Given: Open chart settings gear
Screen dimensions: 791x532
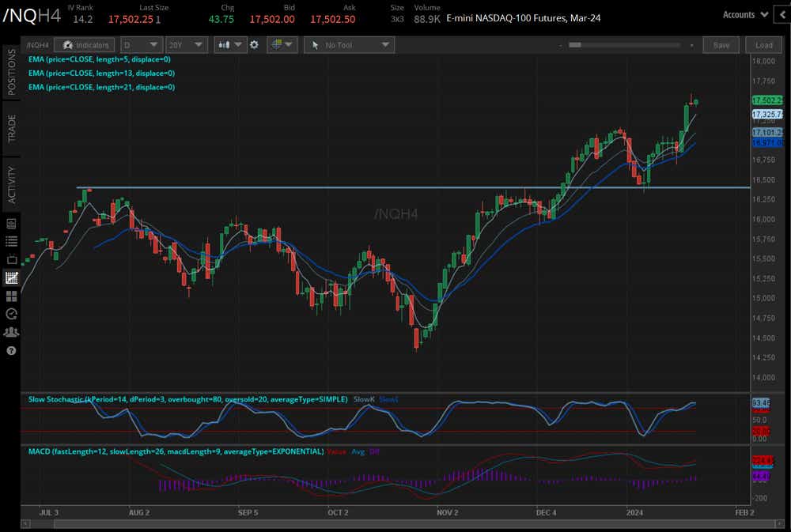Looking at the screenshot, I should (x=254, y=45).
